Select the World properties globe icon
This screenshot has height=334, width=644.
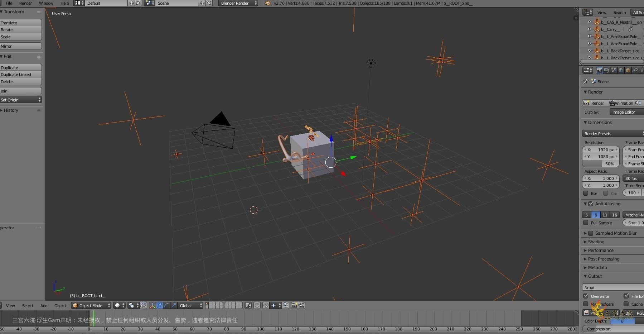621,70
